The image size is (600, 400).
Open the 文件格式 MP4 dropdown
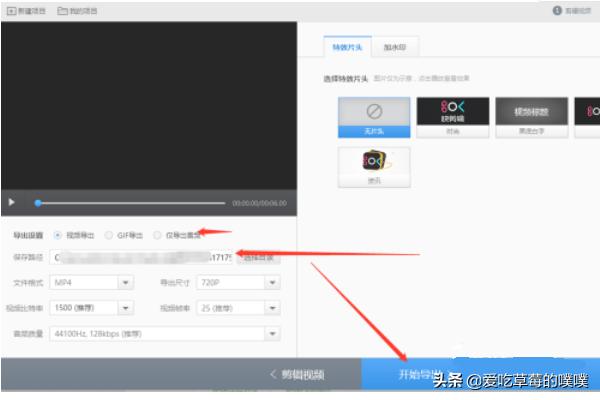(x=126, y=283)
